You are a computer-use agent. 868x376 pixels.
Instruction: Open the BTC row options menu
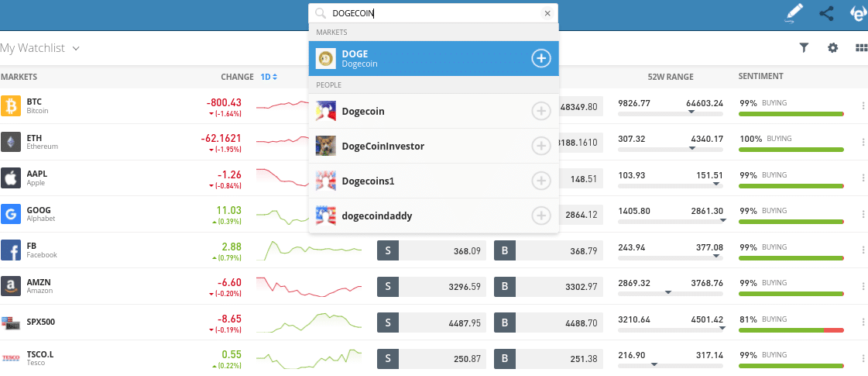(x=863, y=106)
